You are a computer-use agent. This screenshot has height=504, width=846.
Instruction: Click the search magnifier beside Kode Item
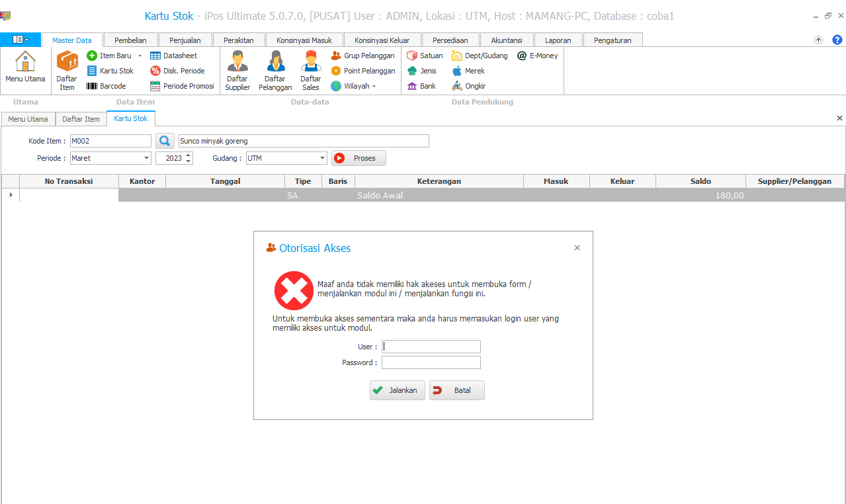(x=165, y=141)
